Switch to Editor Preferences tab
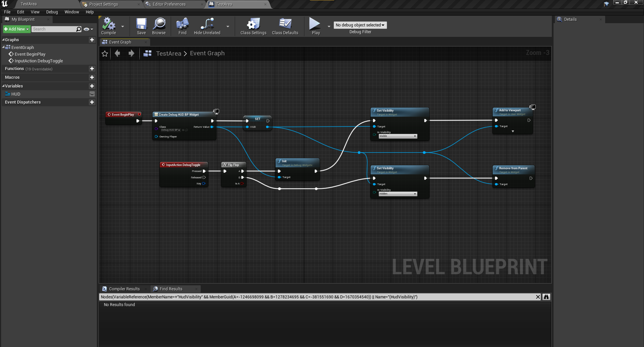This screenshot has height=347, width=644. pos(169,4)
